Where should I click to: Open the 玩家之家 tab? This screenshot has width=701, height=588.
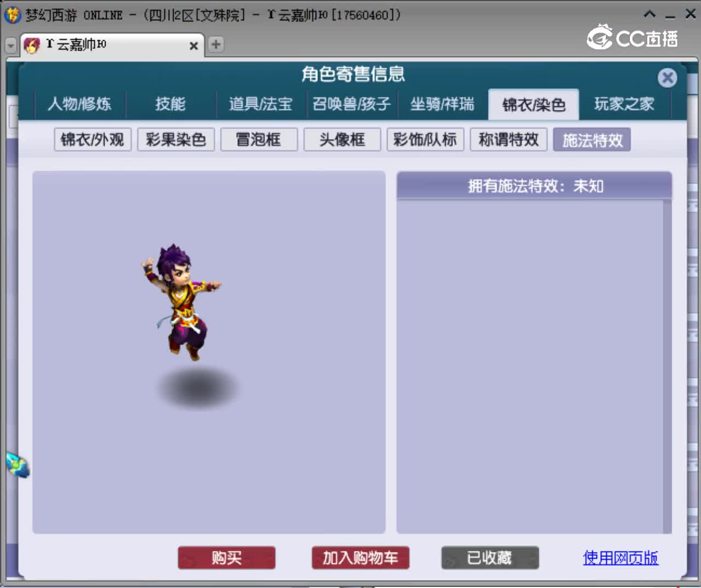(x=624, y=104)
